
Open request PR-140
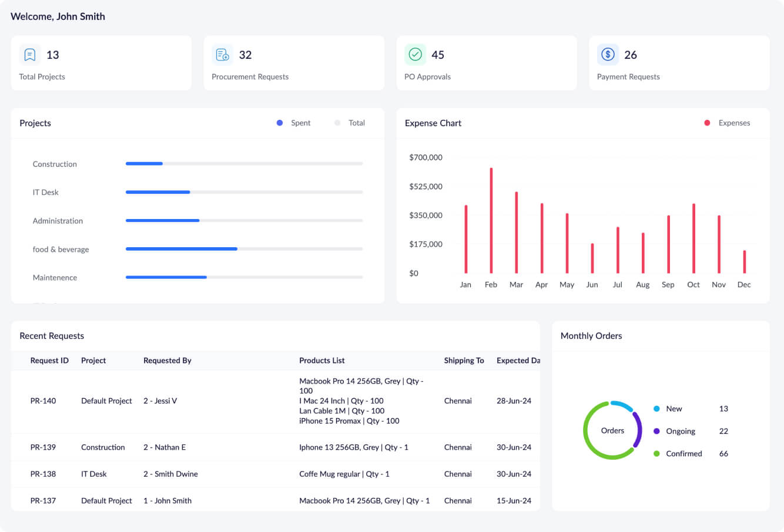(43, 401)
